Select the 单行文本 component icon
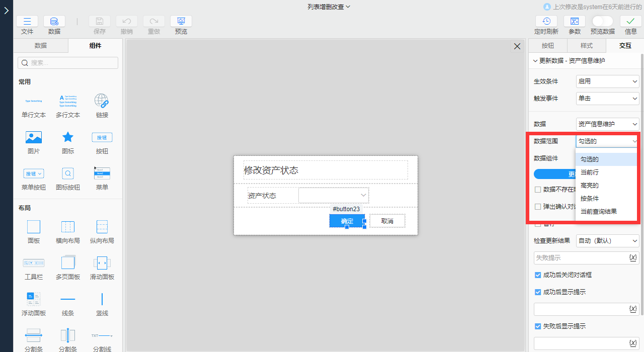This screenshot has width=644, height=352. pos(33,101)
